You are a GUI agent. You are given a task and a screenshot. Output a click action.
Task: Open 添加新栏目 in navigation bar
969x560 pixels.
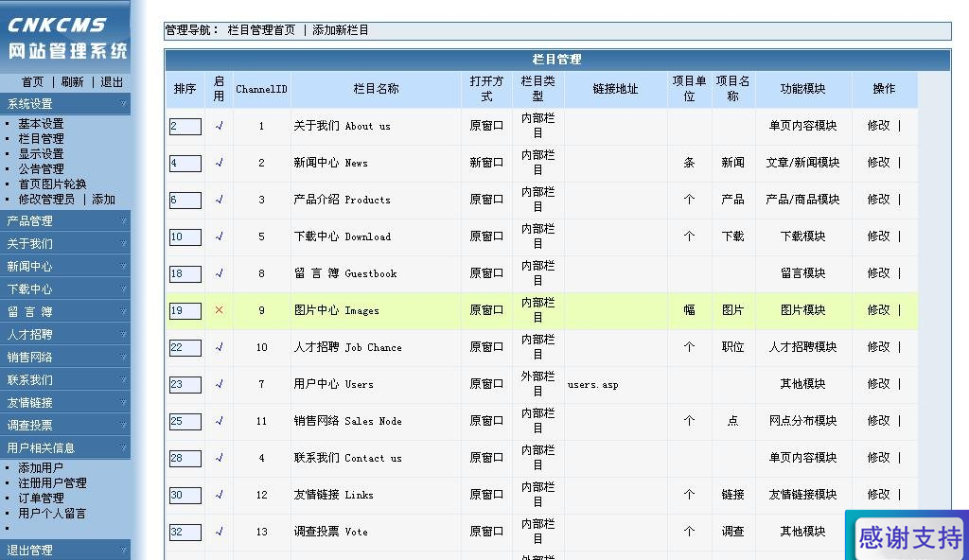tap(341, 30)
